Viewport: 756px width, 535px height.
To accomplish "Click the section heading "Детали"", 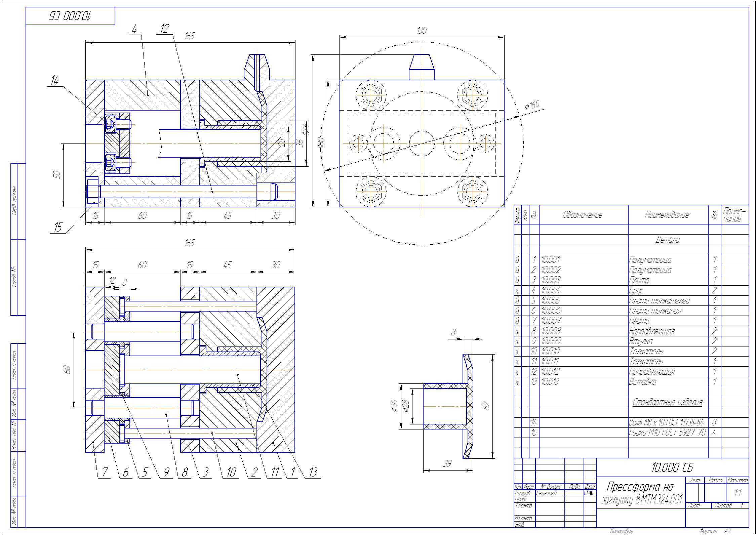I will coord(667,240).
